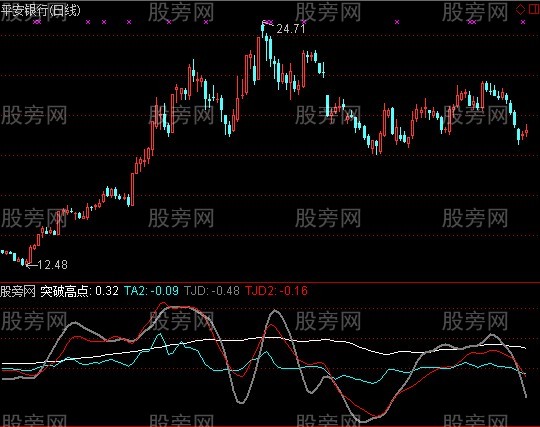Select the TA2: -0.09 indicator label

[x=151, y=291]
